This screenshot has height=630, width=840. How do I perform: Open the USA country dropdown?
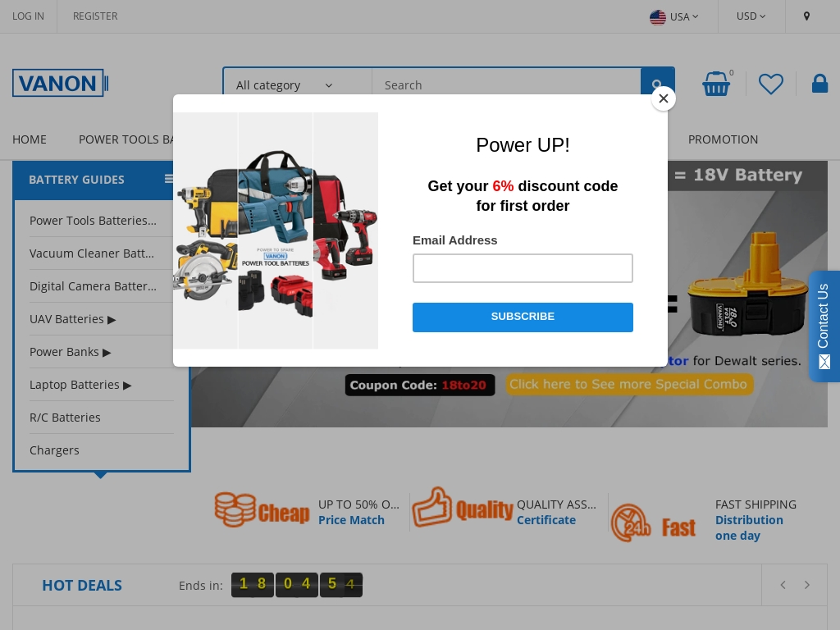[x=674, y=16]
